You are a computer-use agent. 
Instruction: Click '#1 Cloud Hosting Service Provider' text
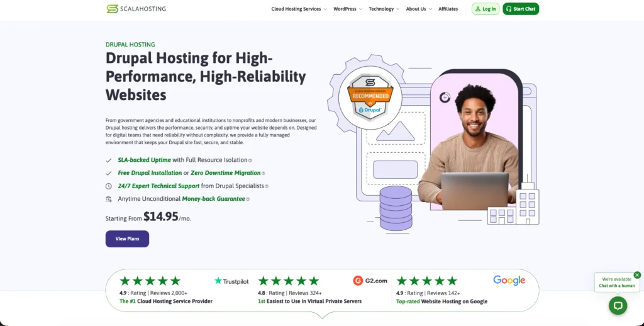(x=166, y=301)
